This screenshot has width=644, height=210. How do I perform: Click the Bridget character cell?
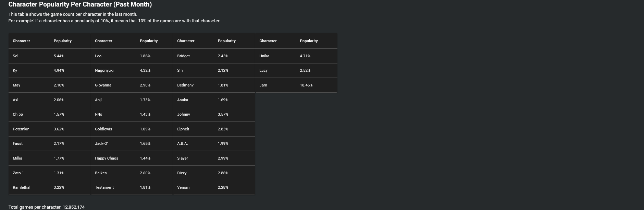183,56
